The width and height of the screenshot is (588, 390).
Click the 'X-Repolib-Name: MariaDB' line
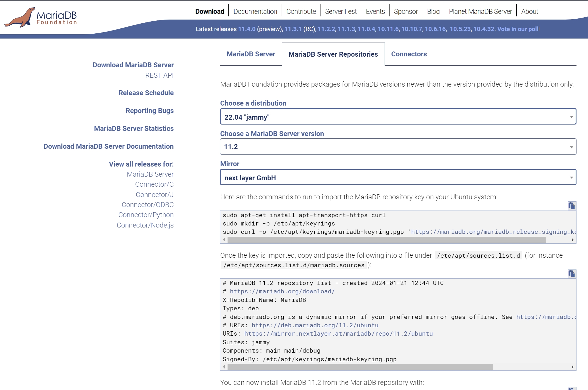click(x=264, y=300)
